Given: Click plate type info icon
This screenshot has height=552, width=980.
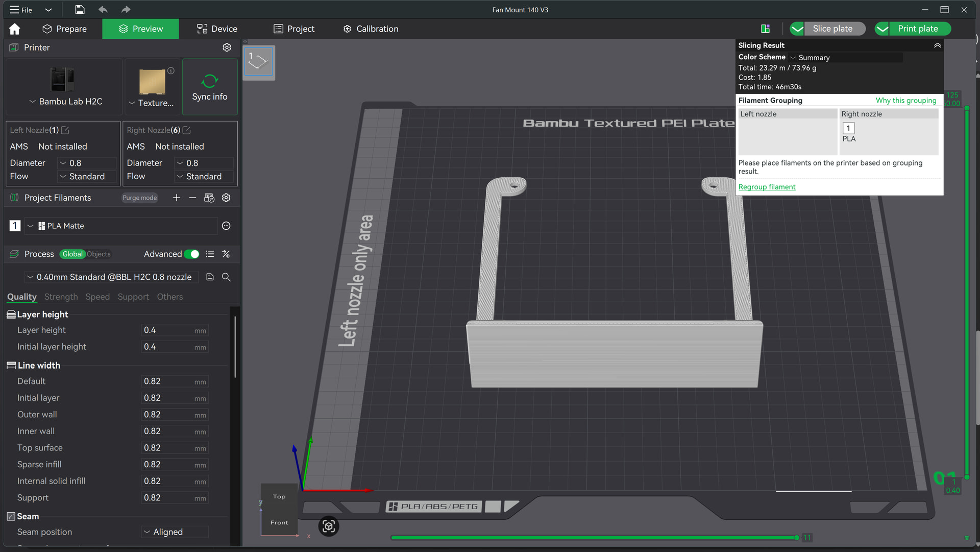Looking at the screenshot, I should tap(171, 71).
